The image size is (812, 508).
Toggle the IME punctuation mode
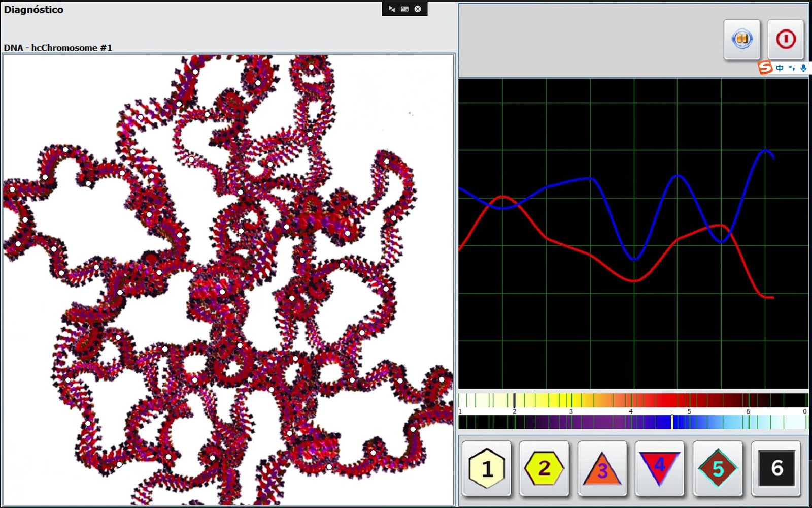792,68
